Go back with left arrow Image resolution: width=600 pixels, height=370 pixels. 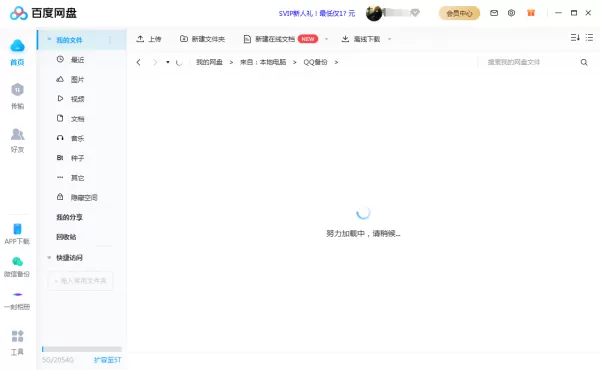(139, 62)
